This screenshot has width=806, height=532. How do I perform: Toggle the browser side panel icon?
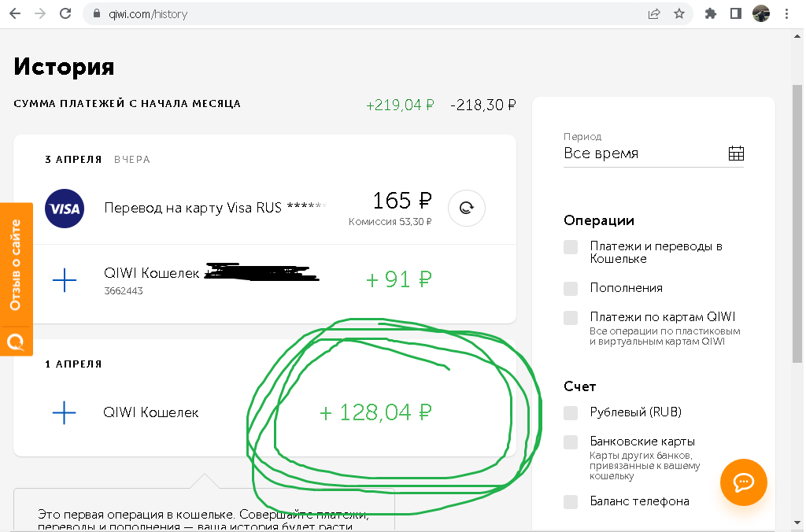tap(736, 14)
